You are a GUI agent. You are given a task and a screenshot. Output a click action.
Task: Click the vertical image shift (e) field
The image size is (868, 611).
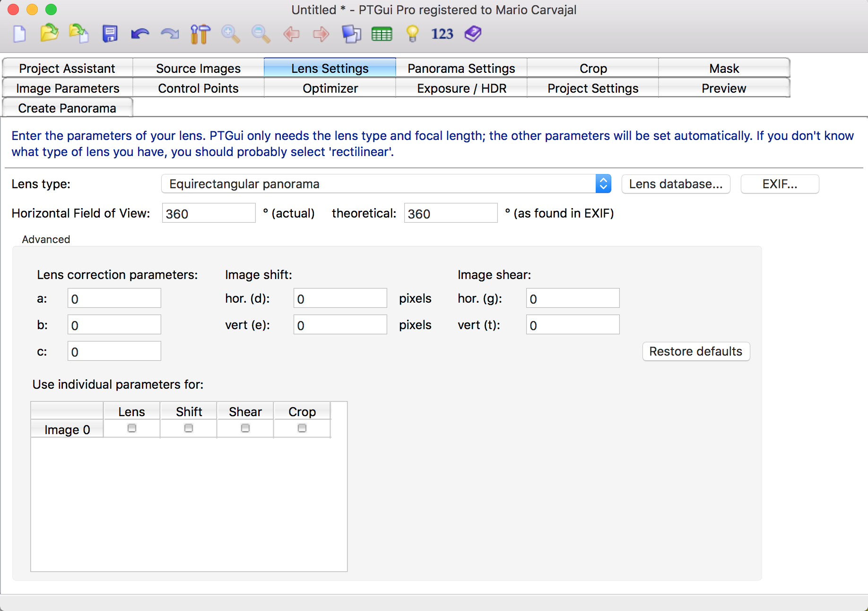[340, 325]
